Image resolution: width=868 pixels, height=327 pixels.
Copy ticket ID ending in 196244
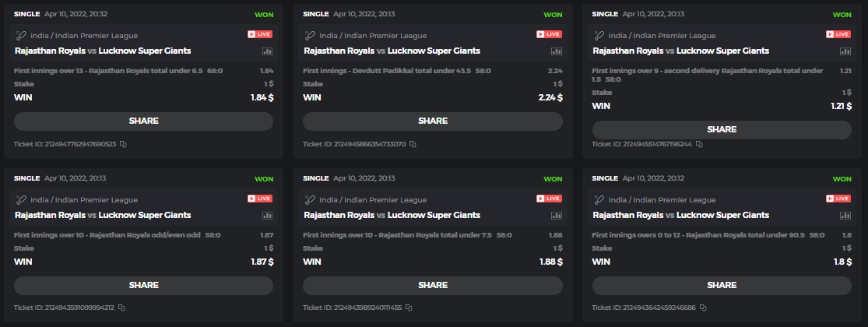point(699,144)
